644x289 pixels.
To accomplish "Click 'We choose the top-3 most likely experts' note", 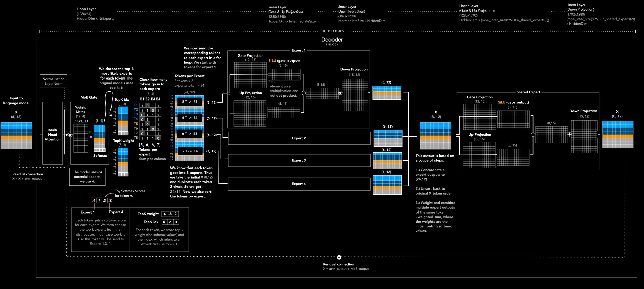I will (116, 78).
